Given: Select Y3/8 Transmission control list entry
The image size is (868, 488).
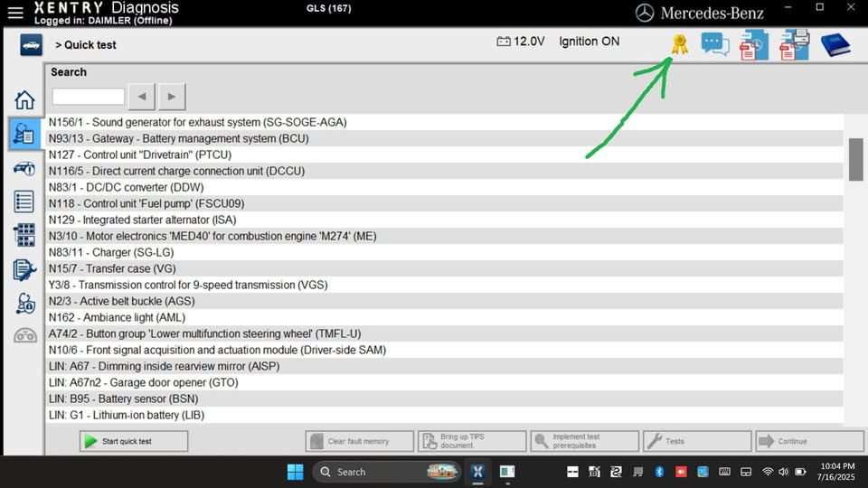Looking at the screenshot, I should click(x=188, y=285).
